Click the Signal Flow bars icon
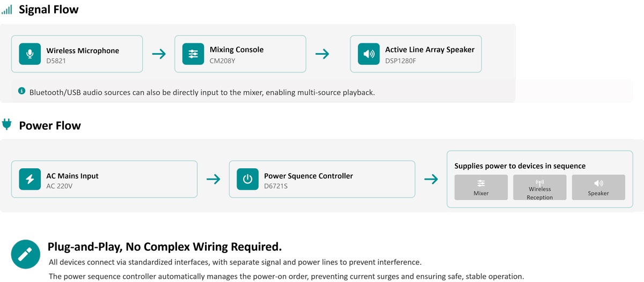Viewport: 644px width, 282px height. point(7,10)
